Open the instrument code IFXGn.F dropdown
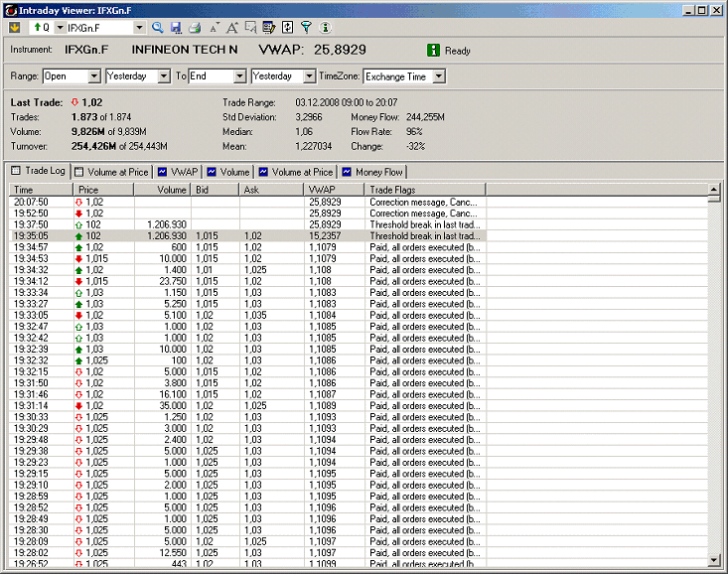 coord(138,28)
